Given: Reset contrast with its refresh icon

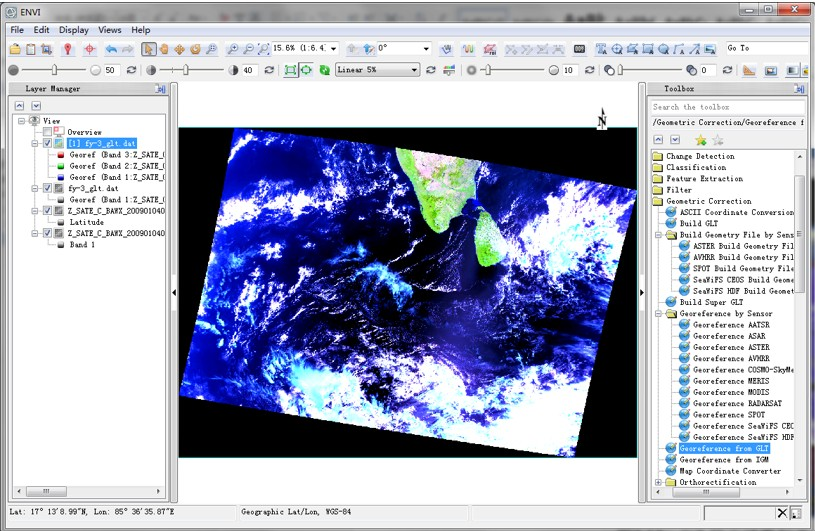Looking at the screenshot, I should tap(269, 70).
